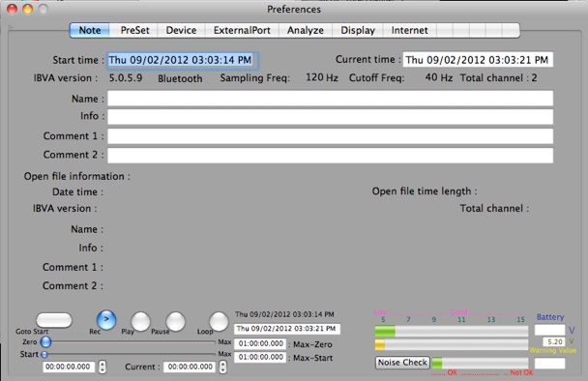Viewport: 588px width, 381px height.
Task: Click the Current position time field
Action: point(190,366)
